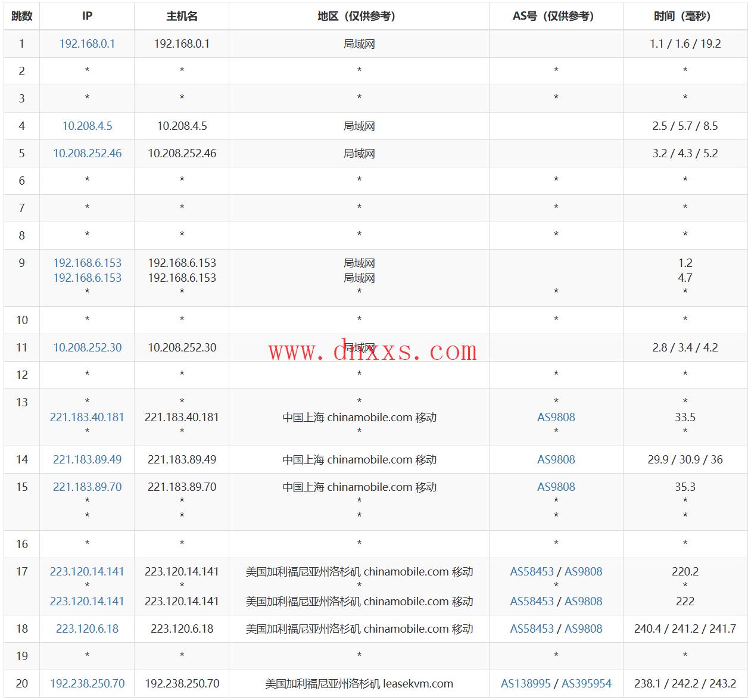
Task: Open the 223.120.14.141 link on hop 17
Action: click(x=87, y=571)
